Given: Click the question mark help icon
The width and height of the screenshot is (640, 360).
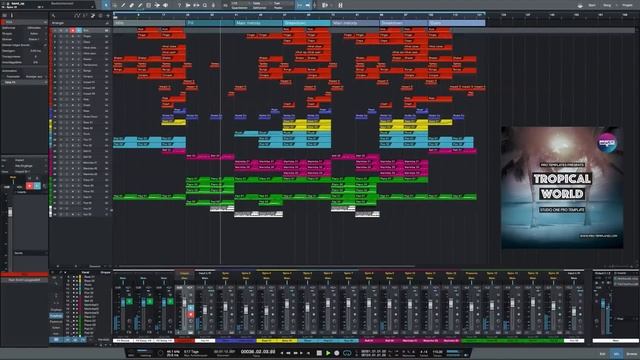Looking at the screenshot, I should click(179, 5).
